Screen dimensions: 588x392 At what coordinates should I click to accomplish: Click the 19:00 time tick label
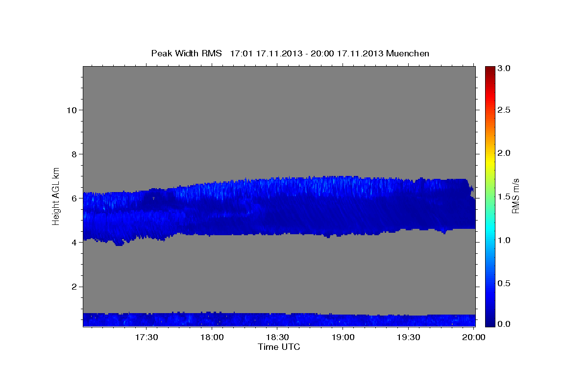pyautogui.click(x=343, y=338)
